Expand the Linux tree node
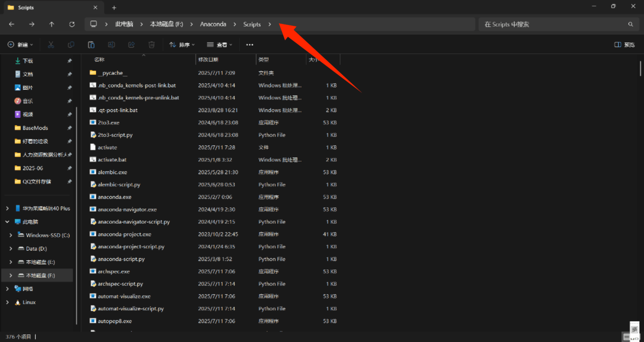The height and width of the screenshot is (342, 644). tap(7, 302)
